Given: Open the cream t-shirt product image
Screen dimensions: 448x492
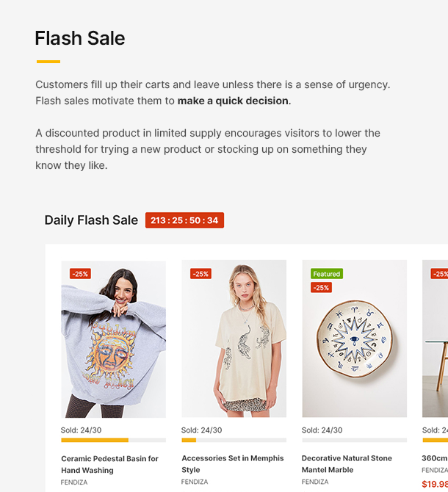Looking at the screenshot, I should pyautogui.click(x=234, y=345).
